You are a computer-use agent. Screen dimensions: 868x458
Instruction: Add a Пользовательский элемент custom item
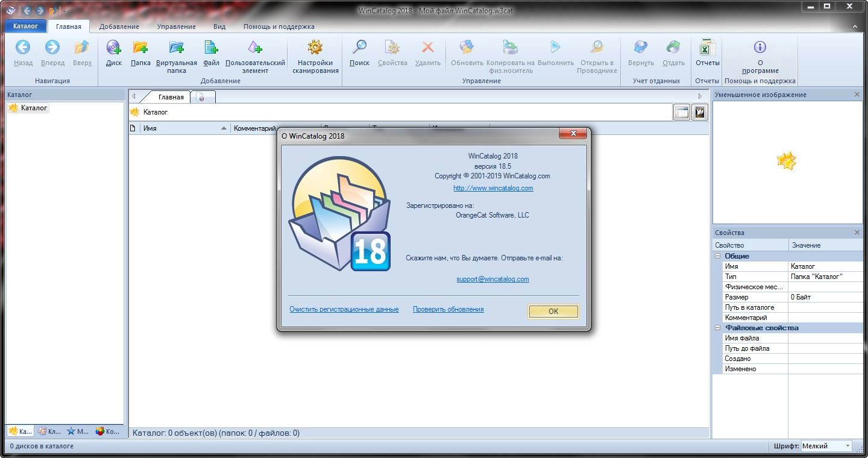click(255, 47)
